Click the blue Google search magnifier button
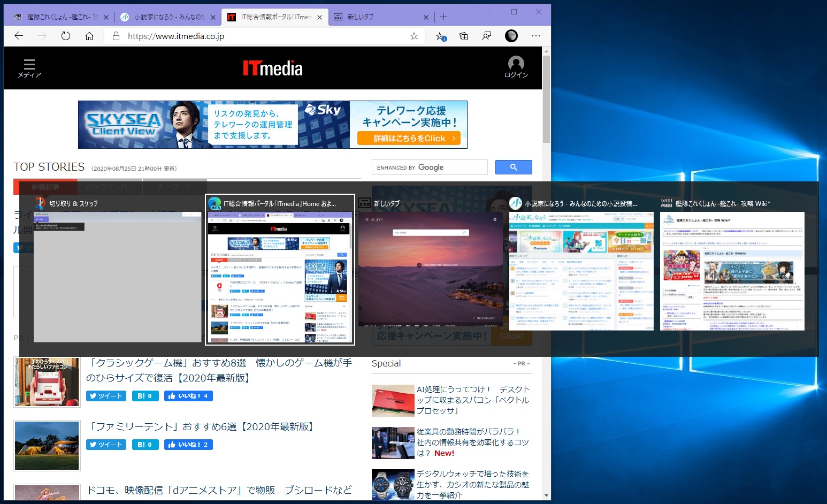 tap(514, 167)
